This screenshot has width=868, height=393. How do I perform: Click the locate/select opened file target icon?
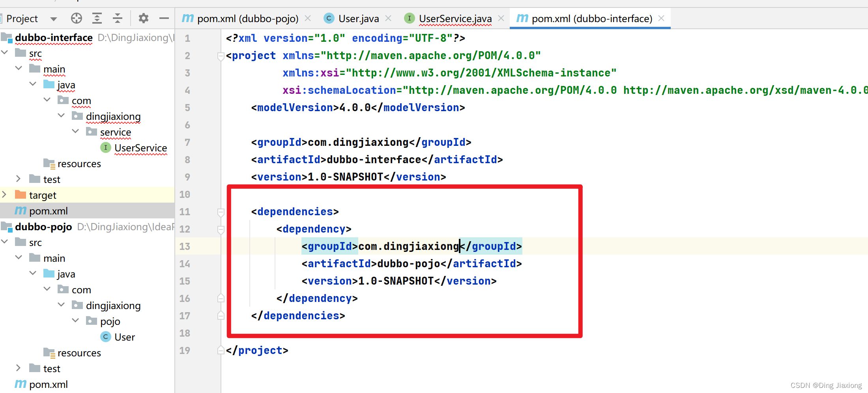pyautogui.click(x=77, y=18)
